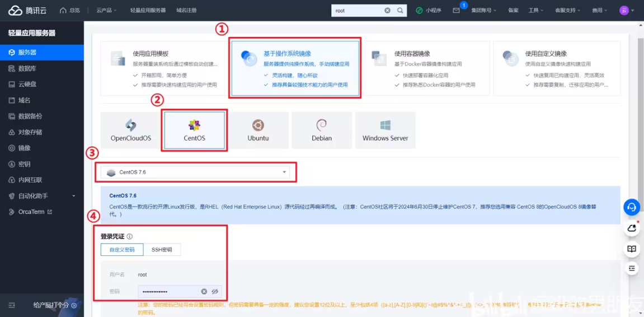
Task: Clear the root search text
Action: (387, 11)
